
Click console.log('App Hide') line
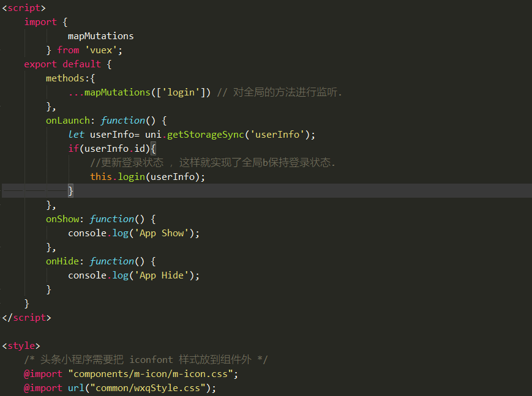pos(133,275)
